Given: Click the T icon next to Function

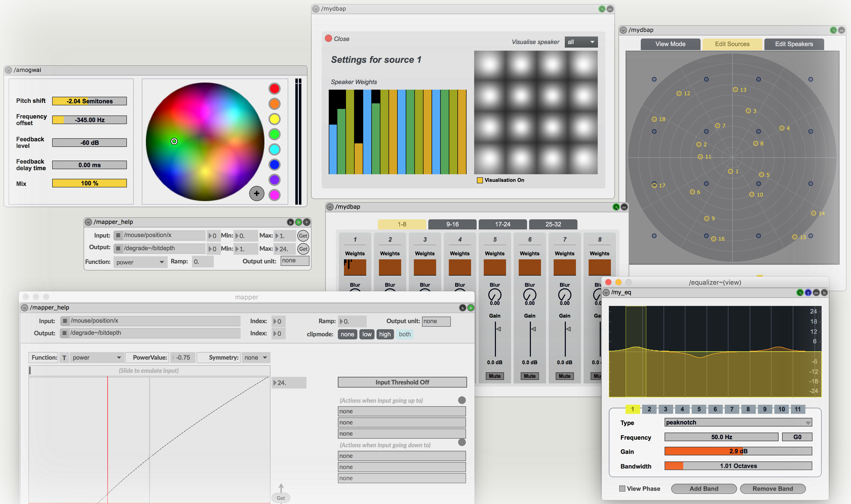Looking at the screenshot, I should tap(64, 358).
